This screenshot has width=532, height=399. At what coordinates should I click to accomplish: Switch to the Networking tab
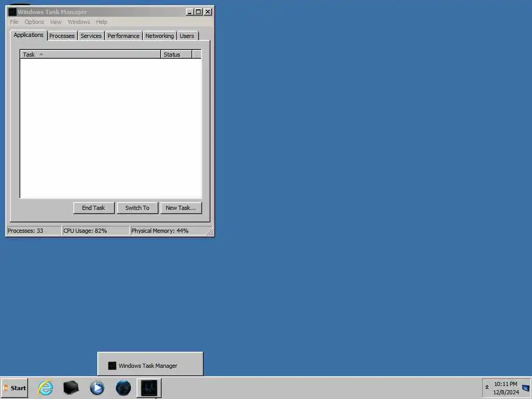(x=159, y=36)
